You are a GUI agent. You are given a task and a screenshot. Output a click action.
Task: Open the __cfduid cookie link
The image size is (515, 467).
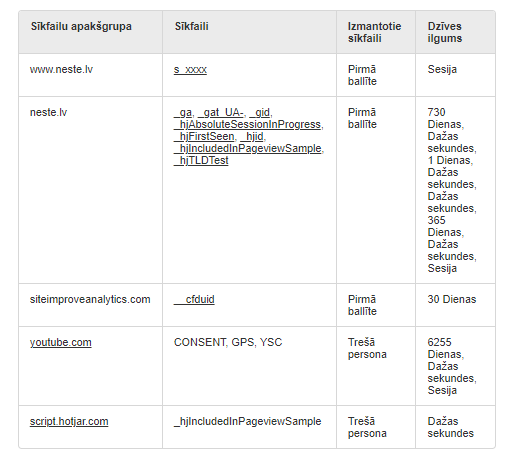194,300
